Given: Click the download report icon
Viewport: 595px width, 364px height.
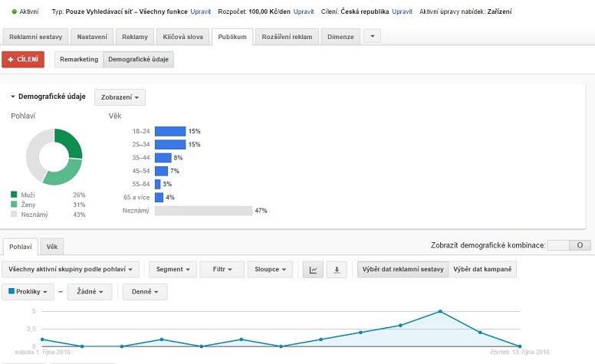Looking at the screenshot, I should point(337,270).
